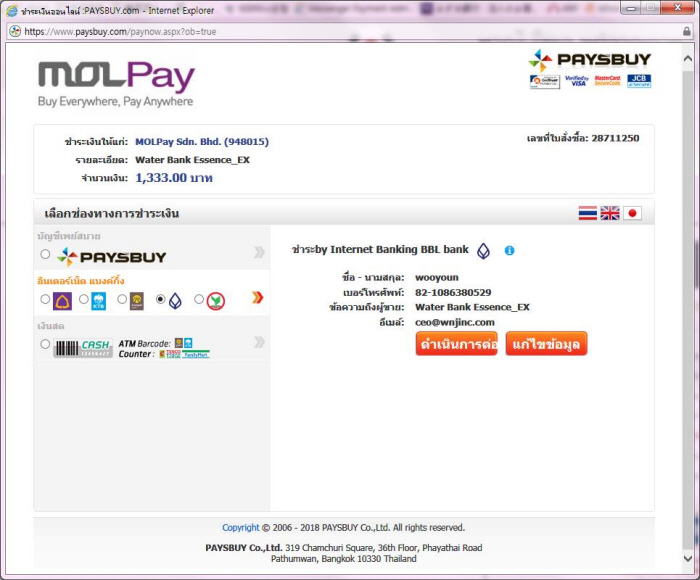Click the อินเตอร์เน็ต แบงค์กิ้ง section heading

[x=81, y=281]
